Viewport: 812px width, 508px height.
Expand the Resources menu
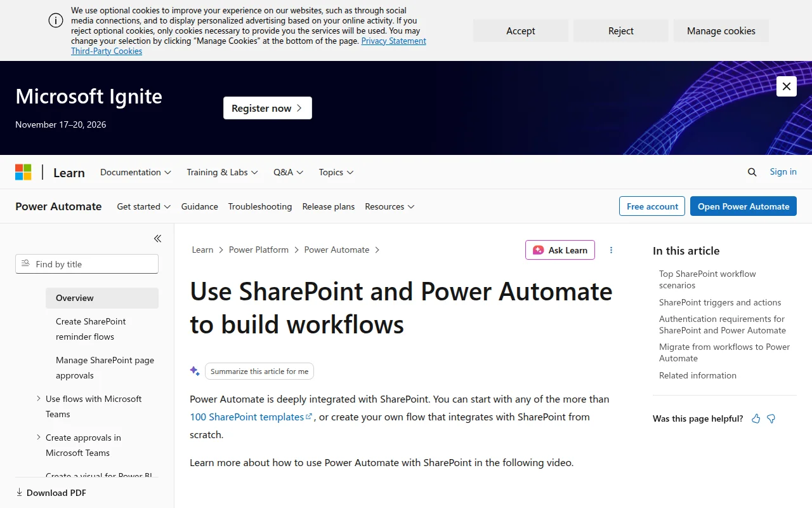coord(390,206)
